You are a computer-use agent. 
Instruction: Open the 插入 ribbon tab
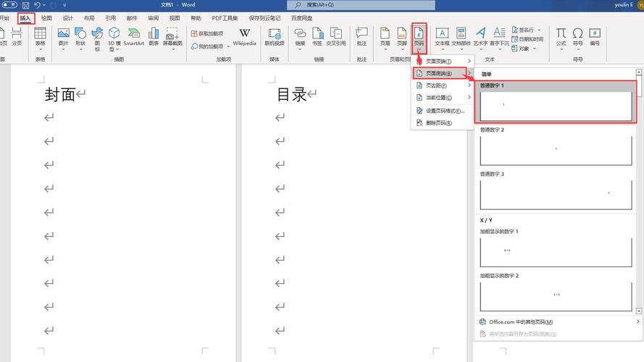pos(25,18)
